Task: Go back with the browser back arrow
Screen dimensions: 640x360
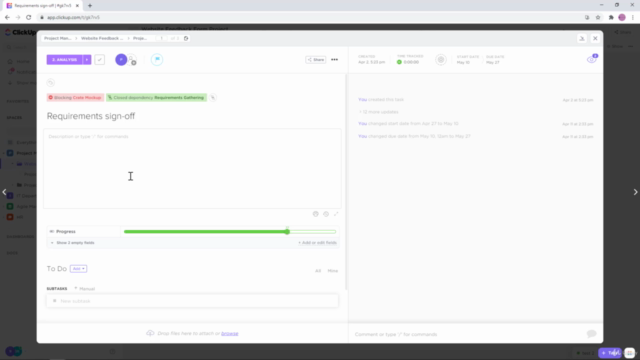Action: point(7,18)
